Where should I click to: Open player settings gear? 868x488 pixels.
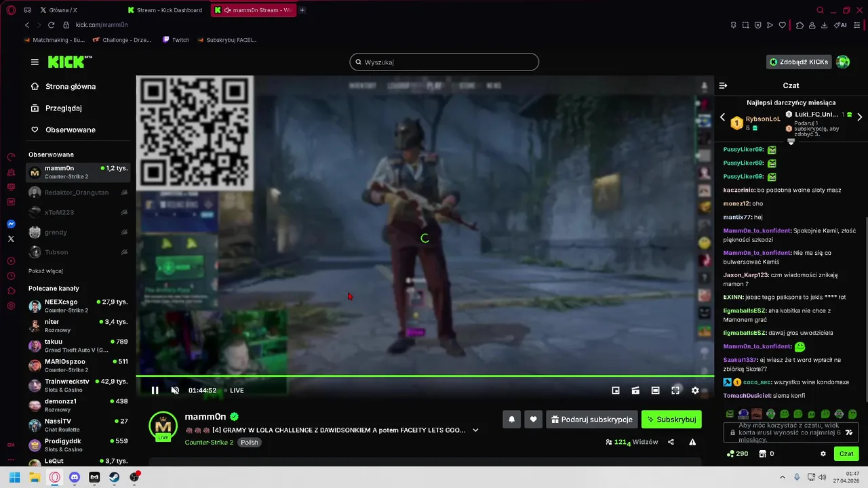click(695, 390)
